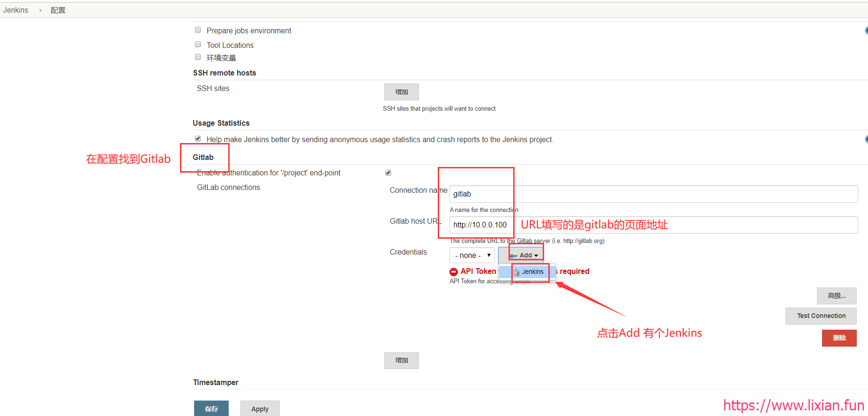Check the 环境变量 option
Image resolution: width=868 pixels, height=416 pixels.
(198, 57)
